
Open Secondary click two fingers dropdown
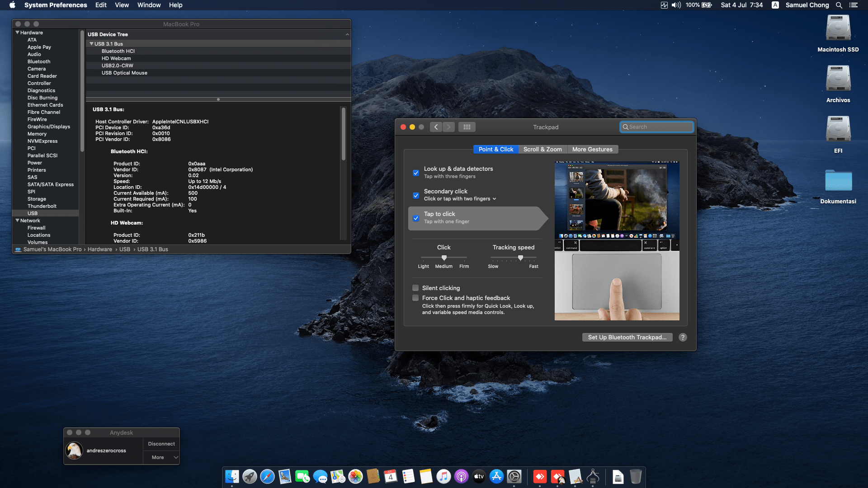(460, 199)
